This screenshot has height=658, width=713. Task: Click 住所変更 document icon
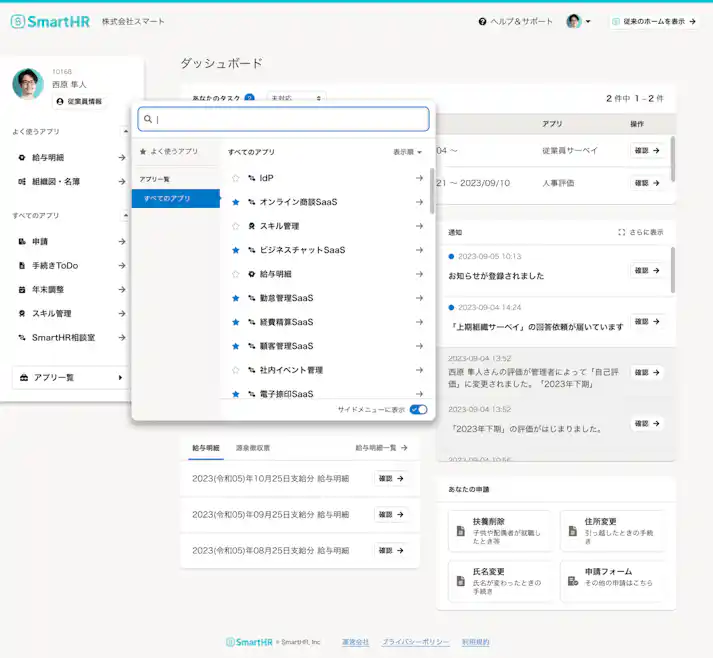pyautogui.click(x=573, y=531)
